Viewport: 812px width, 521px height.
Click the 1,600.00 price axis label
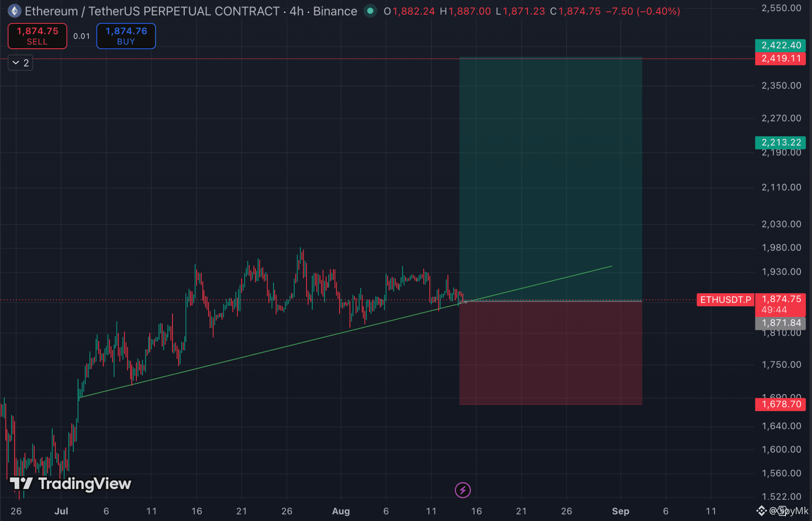781,450
